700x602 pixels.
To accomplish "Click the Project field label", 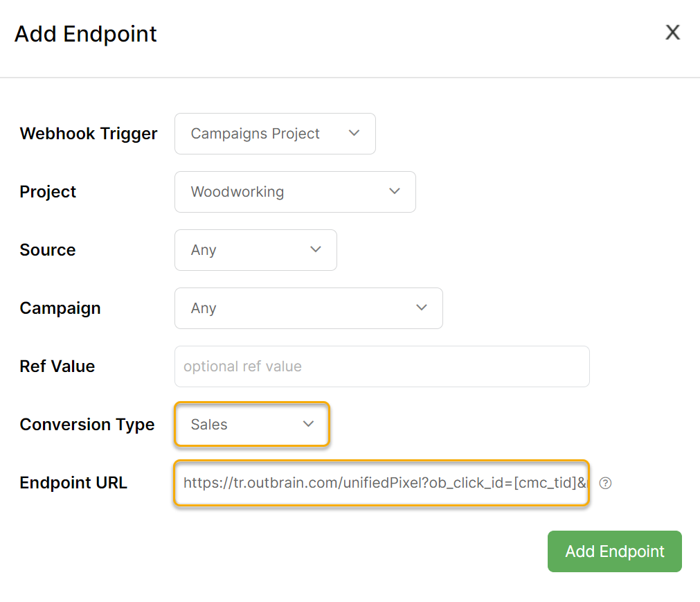I will coord(48,192).
